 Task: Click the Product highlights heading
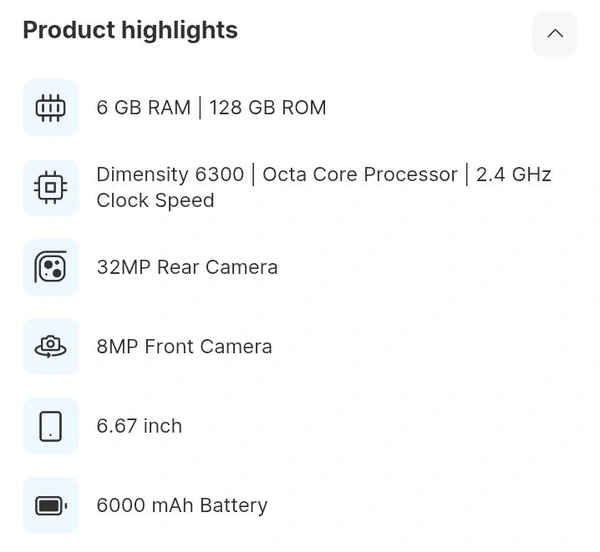[x=130, y=31]
